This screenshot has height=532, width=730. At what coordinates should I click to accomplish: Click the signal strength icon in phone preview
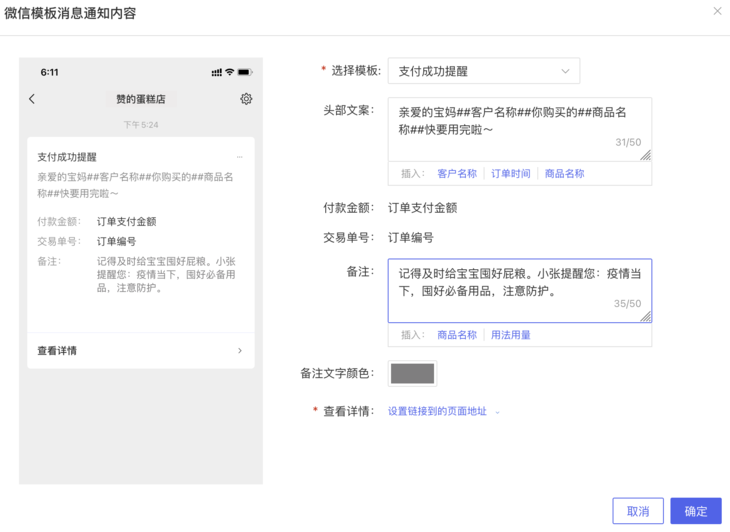click(216, 73)
